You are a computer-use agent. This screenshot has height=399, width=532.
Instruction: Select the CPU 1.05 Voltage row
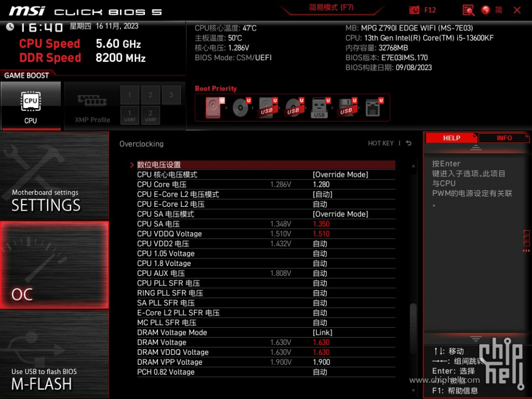coord(266,254)
